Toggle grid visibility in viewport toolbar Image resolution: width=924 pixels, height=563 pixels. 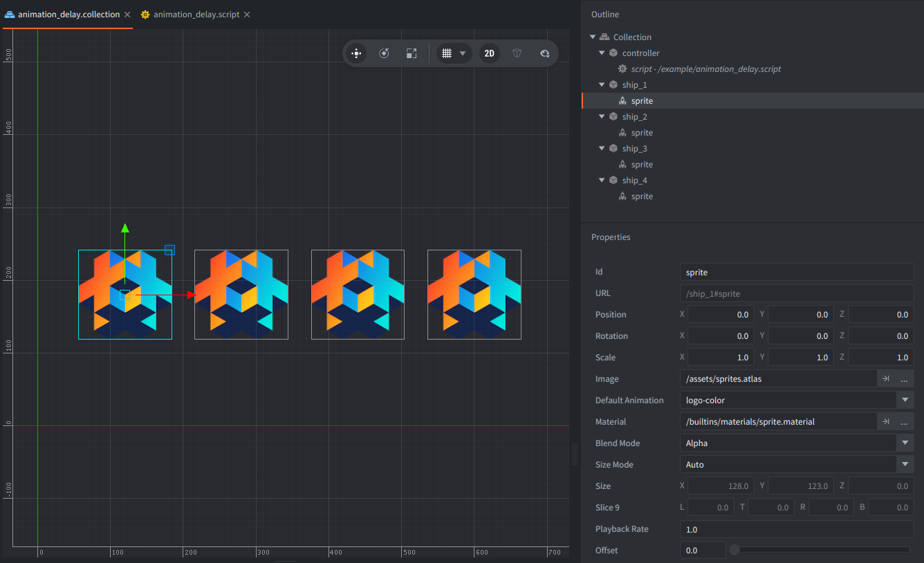pos(447,53)
